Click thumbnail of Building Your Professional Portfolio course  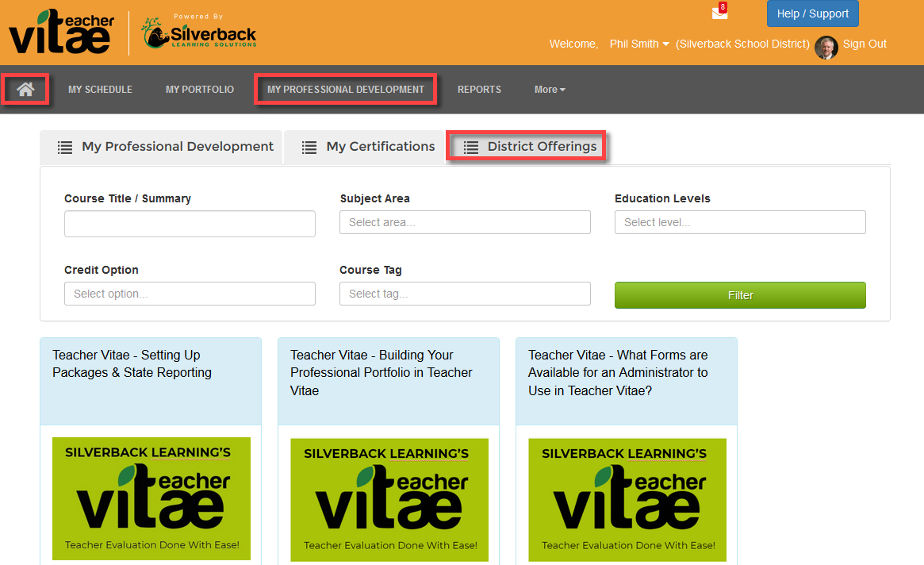click(389, 500)
